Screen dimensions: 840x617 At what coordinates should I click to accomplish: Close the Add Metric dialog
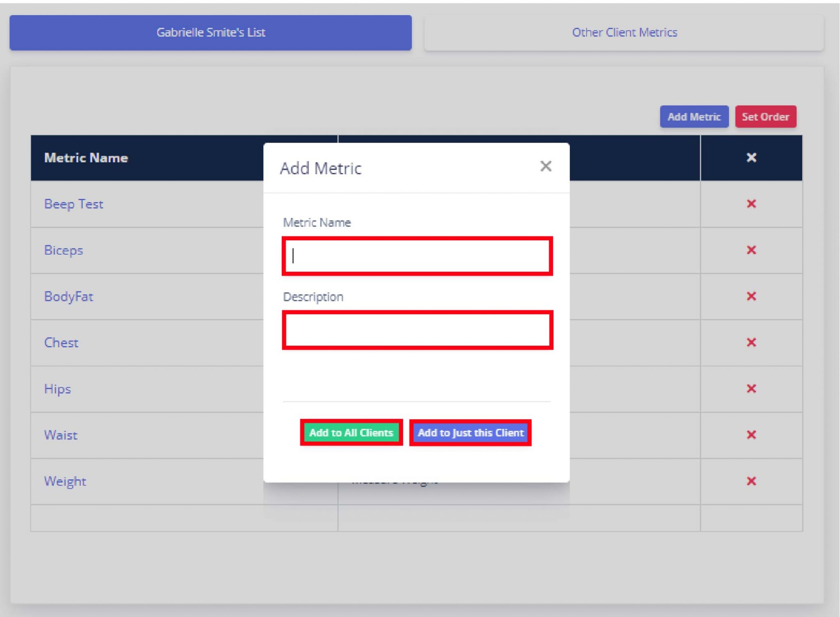[x=546, y=166]
